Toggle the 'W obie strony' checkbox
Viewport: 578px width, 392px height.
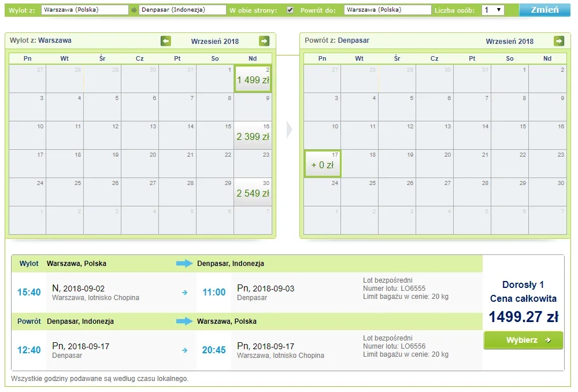pos(290,10)
